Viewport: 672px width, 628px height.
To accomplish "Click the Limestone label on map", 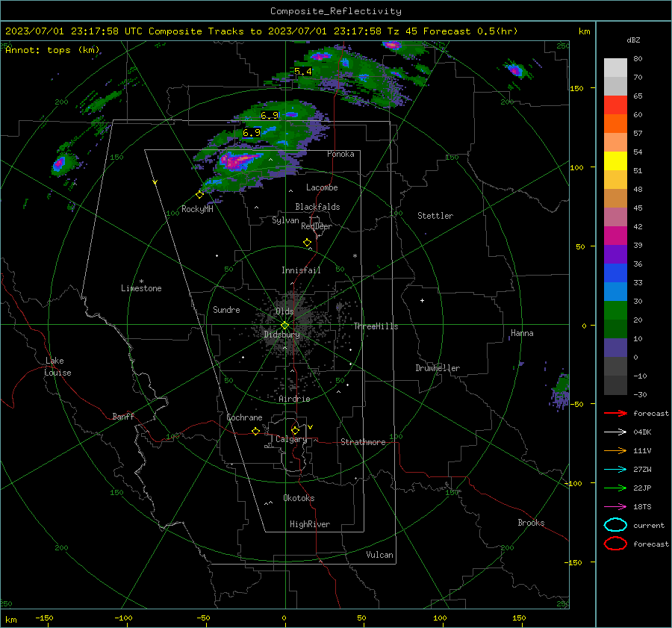I will pos(141,288).
